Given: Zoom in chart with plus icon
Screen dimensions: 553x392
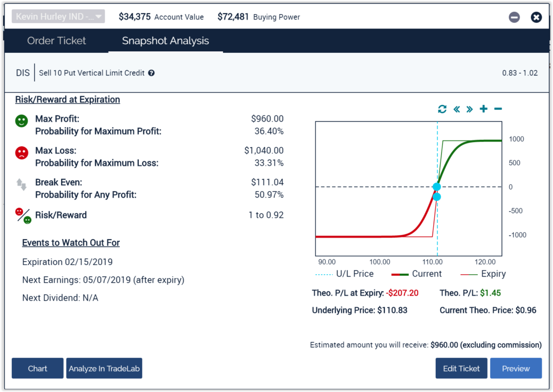Looking at the screenshot, I should pyautogui.click(x=483, y=109).
